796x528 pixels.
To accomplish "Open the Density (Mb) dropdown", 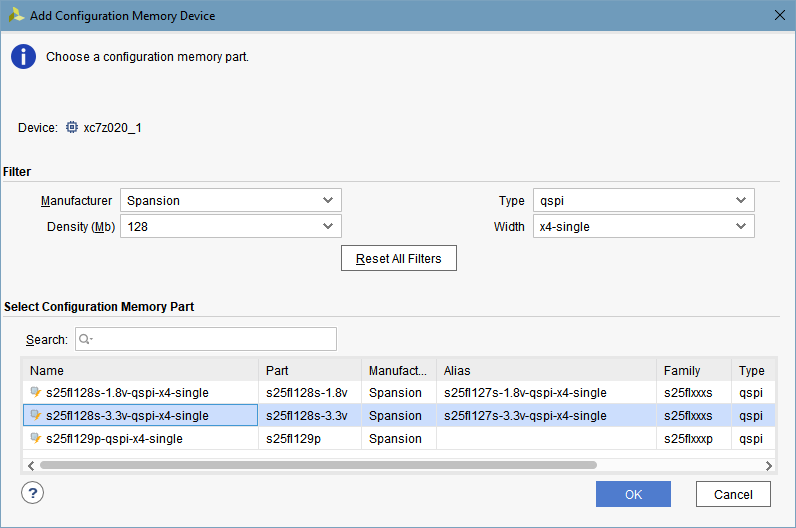I will pos(230,227).
